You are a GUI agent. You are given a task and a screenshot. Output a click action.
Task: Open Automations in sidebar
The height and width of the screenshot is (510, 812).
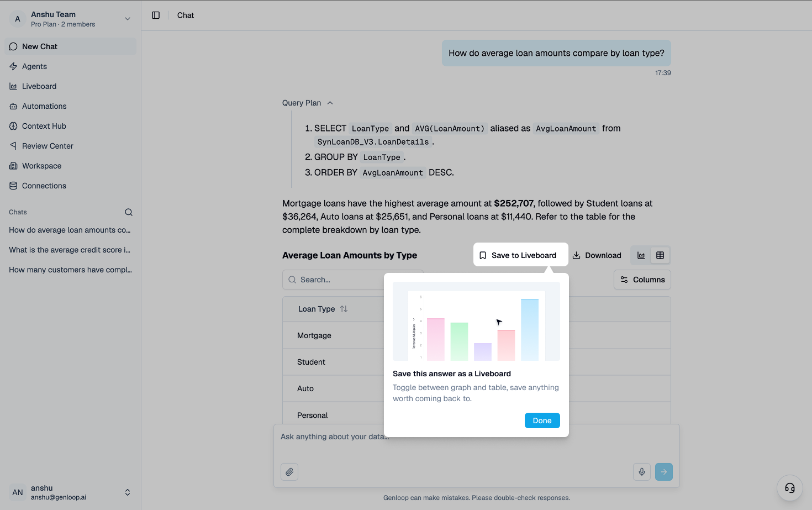(70, 106)
